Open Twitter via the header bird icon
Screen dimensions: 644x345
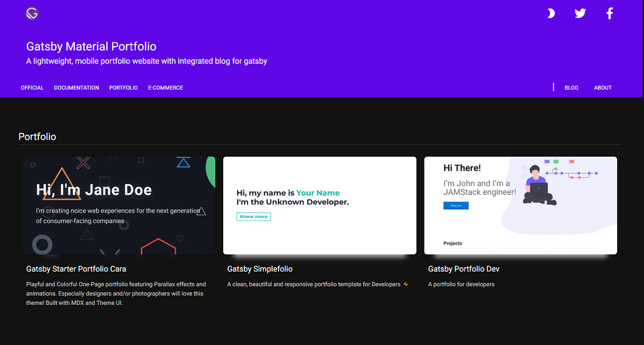(x=580, y=13)
